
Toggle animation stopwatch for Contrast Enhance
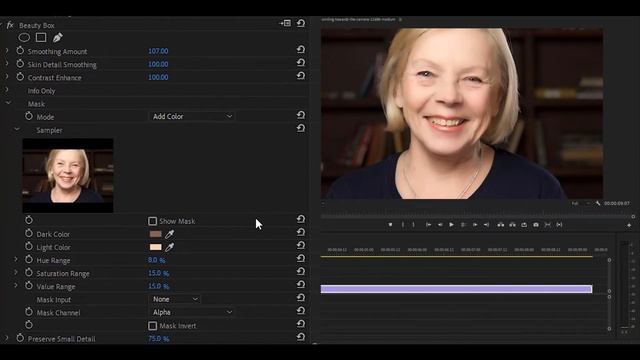[20, 77]
